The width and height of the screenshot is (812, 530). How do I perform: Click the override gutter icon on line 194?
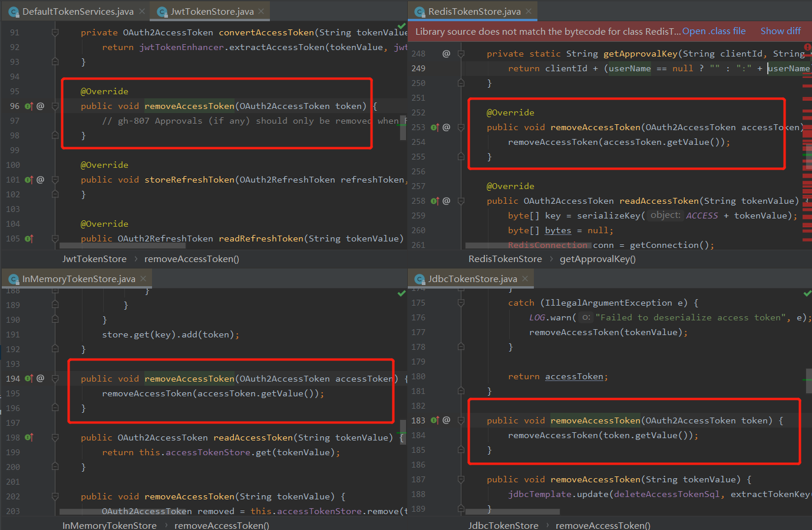point(28,379)
